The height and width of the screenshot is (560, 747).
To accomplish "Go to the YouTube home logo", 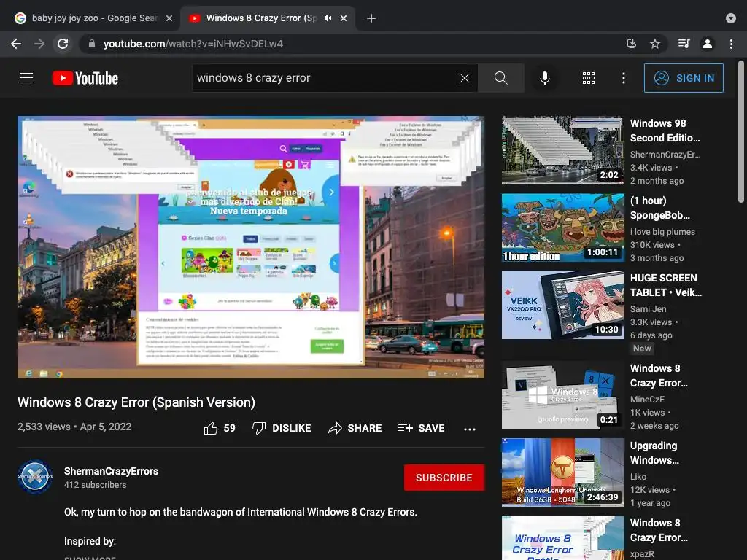I will [x=85, y=78].
